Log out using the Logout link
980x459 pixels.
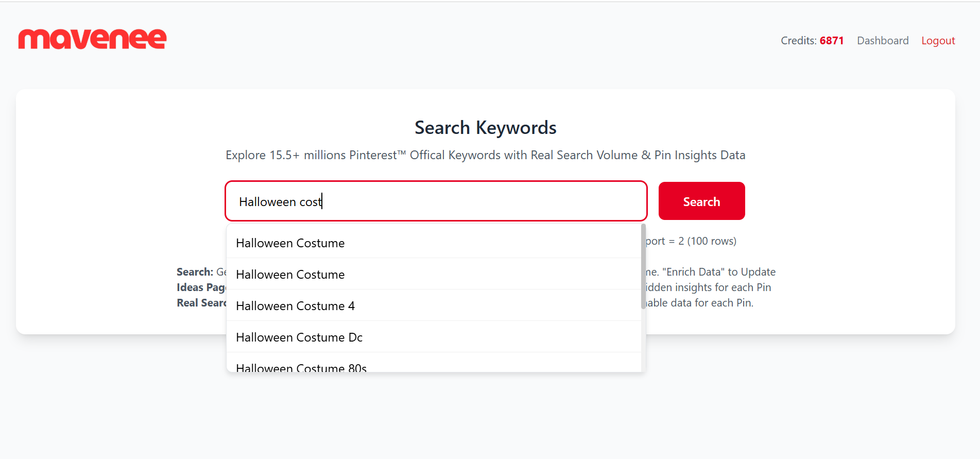pos(938,41)
